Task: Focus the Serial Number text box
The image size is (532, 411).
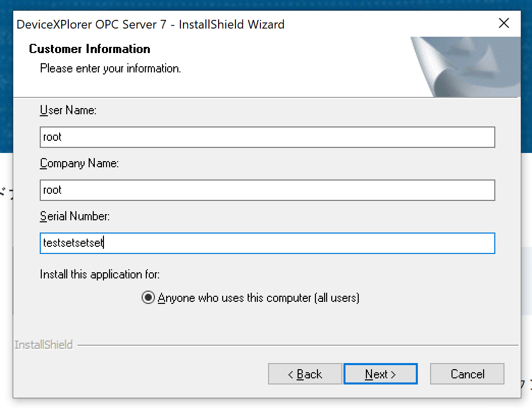Action: tap(268, 243)
